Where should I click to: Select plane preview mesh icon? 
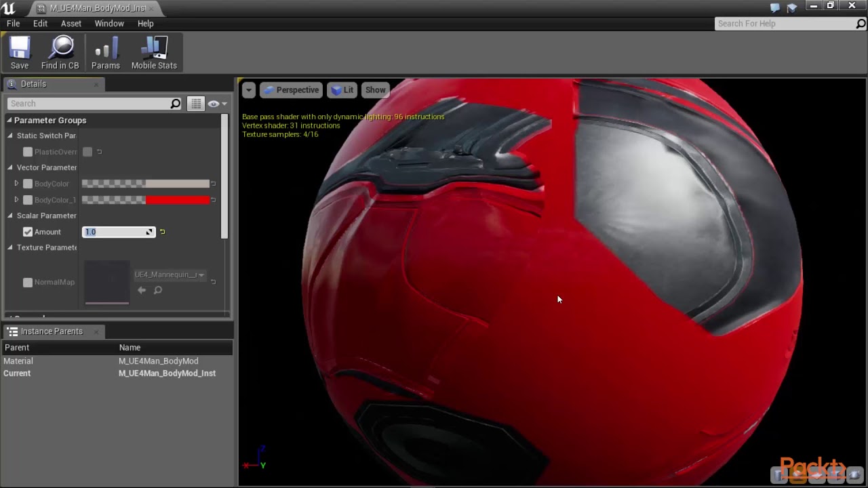coord(816,474)
